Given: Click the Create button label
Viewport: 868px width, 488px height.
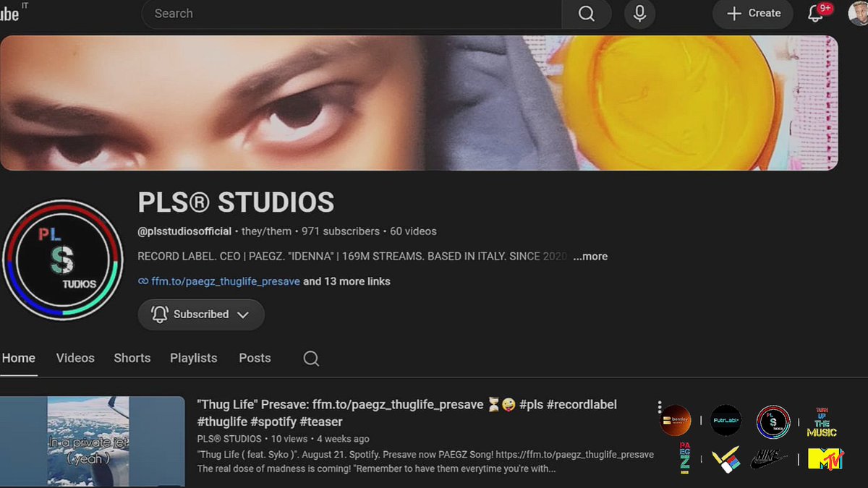Looking at the screenshot, I should [x=765, y=13].
